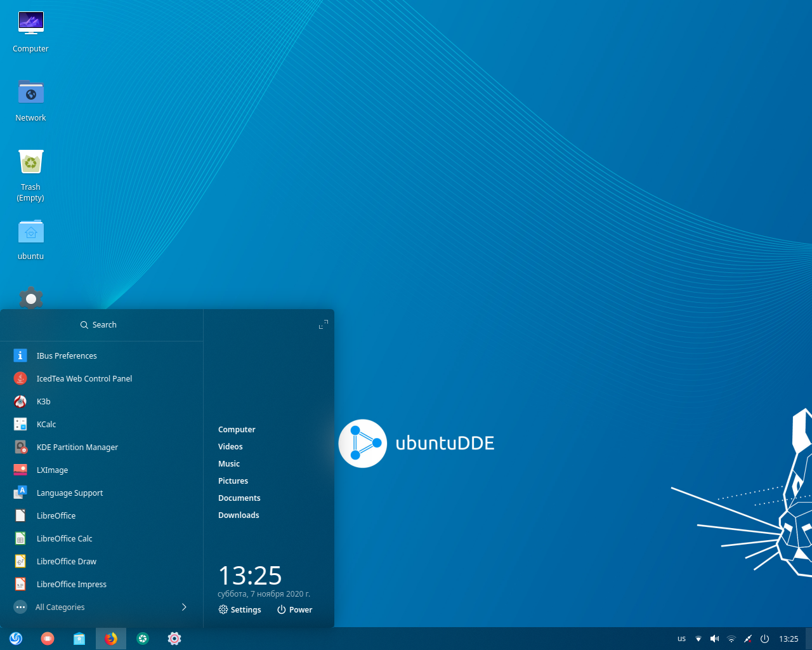The width and height of the screenshot is (812, 650).
Task: Open IcedTea Web Control Panel
Action: coord(84,378)
